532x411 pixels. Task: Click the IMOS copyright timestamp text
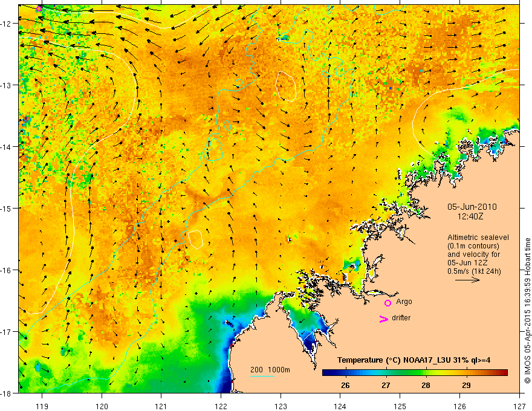click(528, 311)
